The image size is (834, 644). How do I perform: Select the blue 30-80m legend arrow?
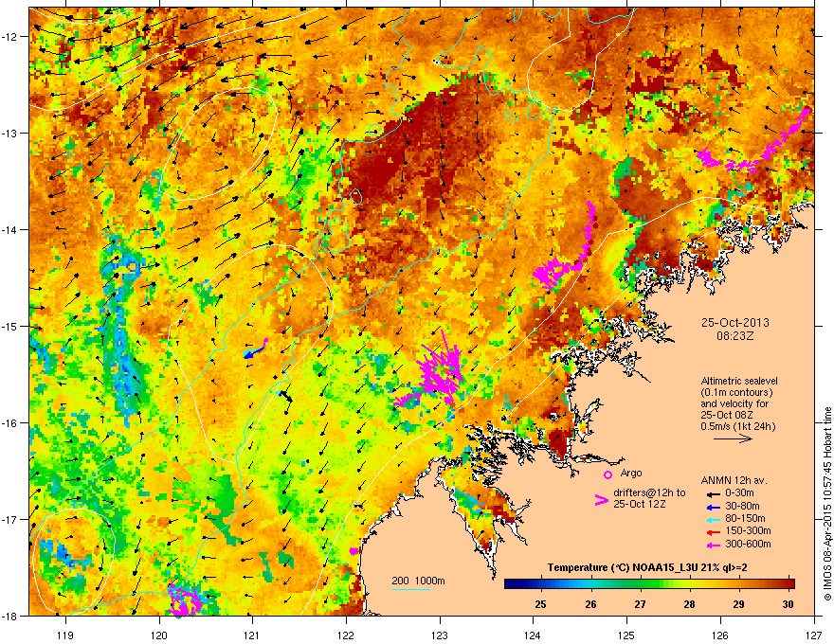[713, 507]
